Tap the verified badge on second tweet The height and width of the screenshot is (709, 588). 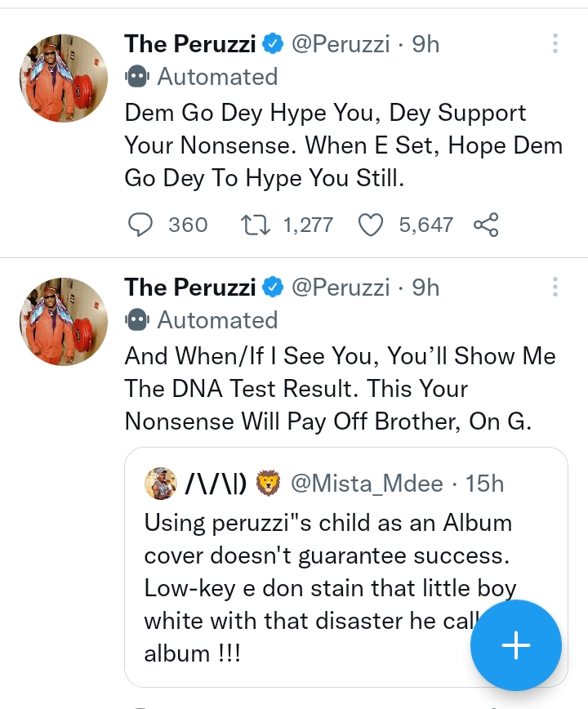pyautogui.click(x=272, y=287)
